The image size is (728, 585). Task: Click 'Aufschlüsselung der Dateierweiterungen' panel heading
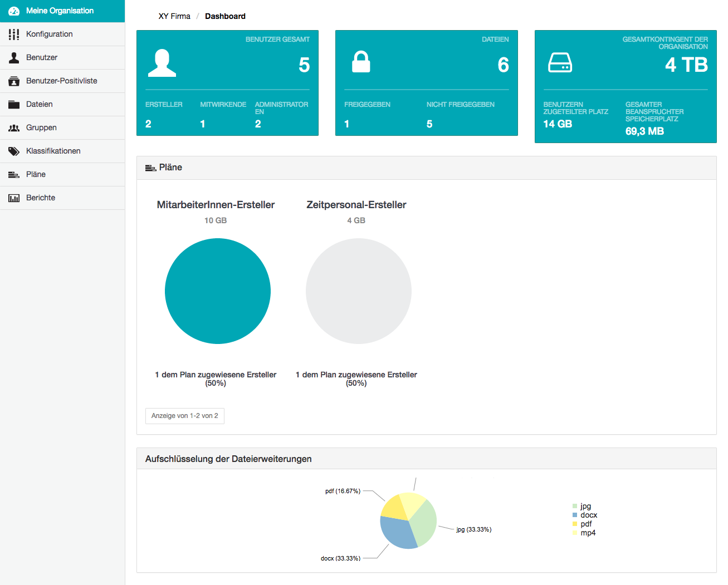click(228, 459)
